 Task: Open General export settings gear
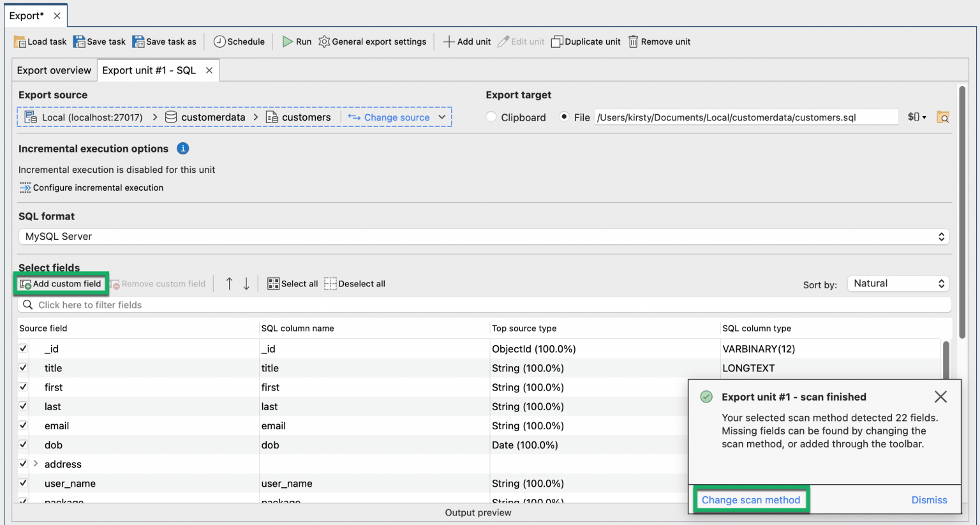click(324, 41)
